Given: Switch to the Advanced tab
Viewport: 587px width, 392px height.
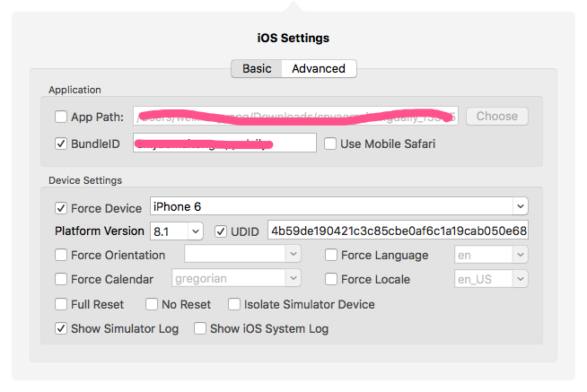Looking at the screenshot, I should 318,68.
